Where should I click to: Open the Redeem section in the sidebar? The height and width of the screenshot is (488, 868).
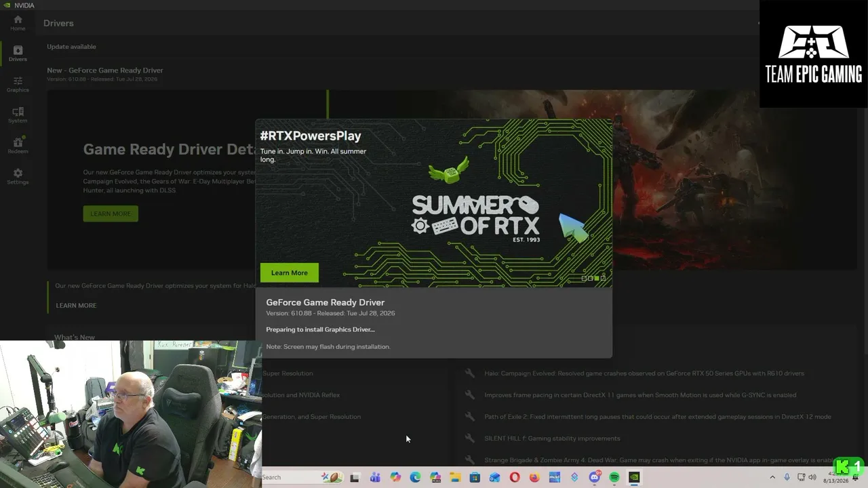coord(18,145)
